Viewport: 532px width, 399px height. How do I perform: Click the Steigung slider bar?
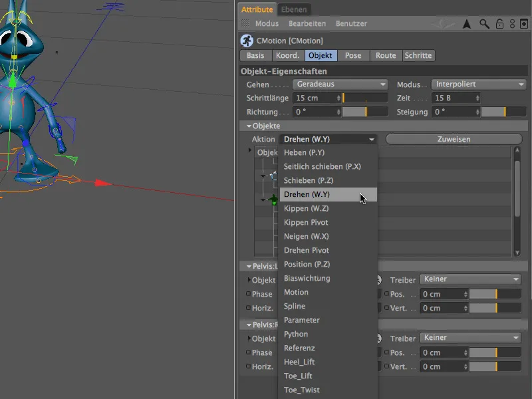point(504,112)
